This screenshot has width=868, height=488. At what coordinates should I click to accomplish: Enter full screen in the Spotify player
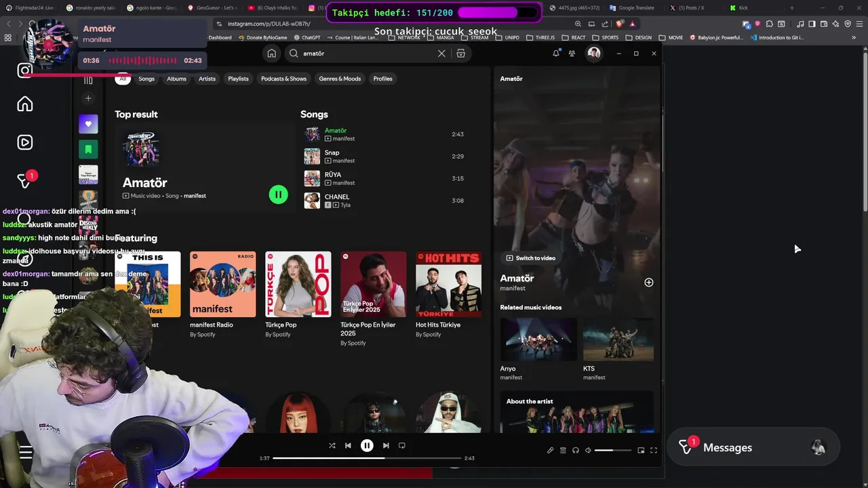coord(654,450)
